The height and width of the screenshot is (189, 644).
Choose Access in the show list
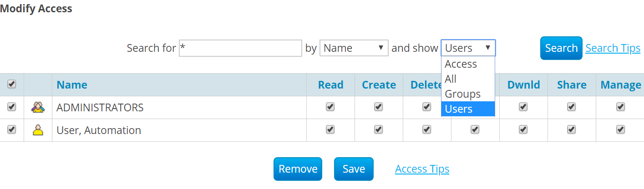[x=461, y=64]
